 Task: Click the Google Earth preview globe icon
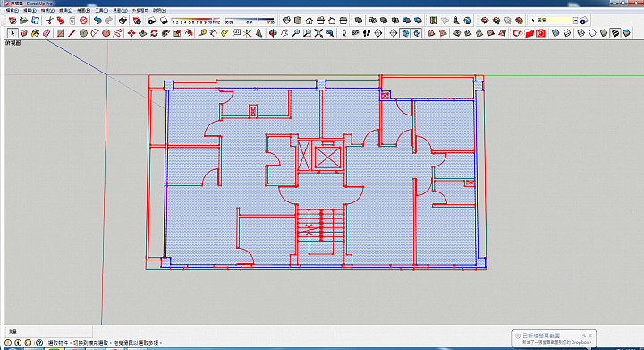click(468, 20)
